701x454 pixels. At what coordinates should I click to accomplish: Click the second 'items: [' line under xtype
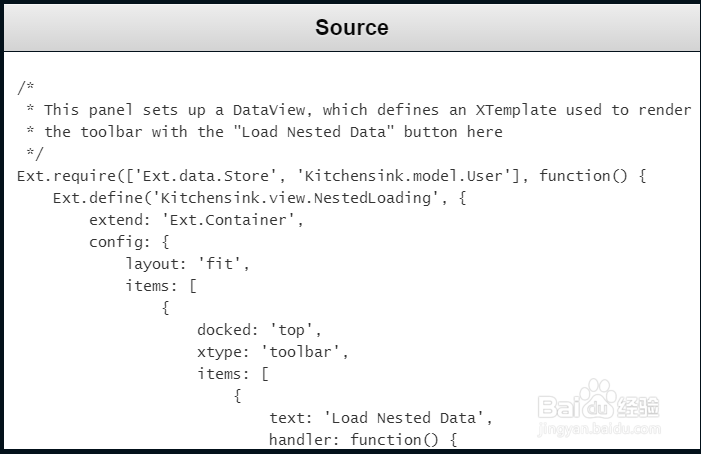point(232,374)
